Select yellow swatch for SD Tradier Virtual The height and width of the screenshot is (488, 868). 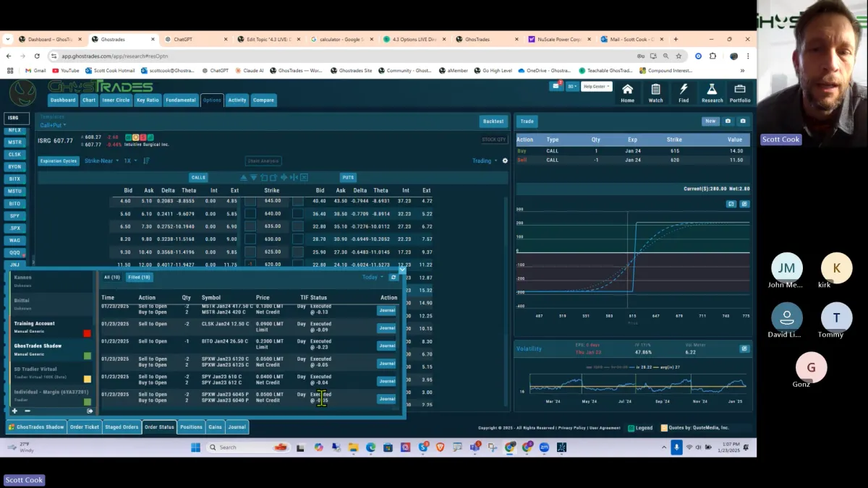(88, 379)
